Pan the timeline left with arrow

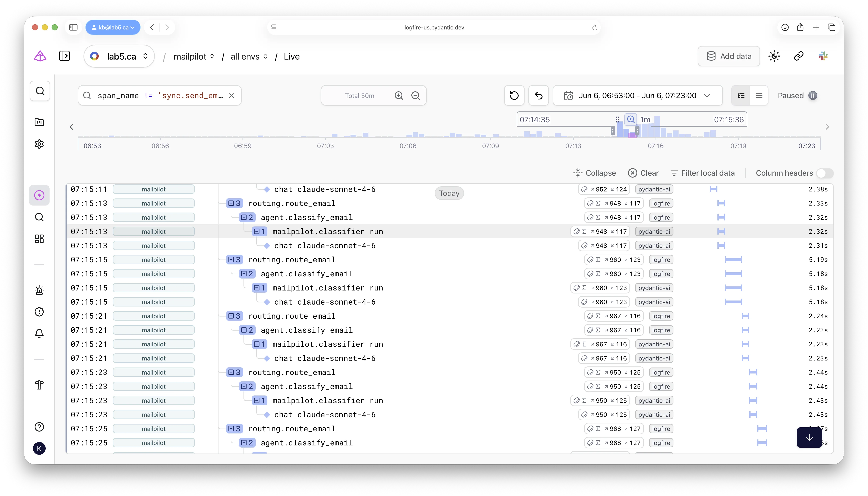(x=71, y=127)
